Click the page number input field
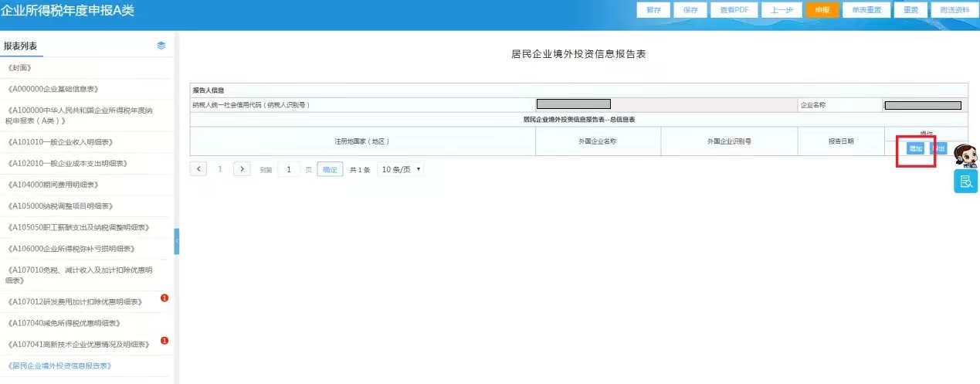Image resolution: width=980 pixels, height=384 pixels. coord(289,169)
